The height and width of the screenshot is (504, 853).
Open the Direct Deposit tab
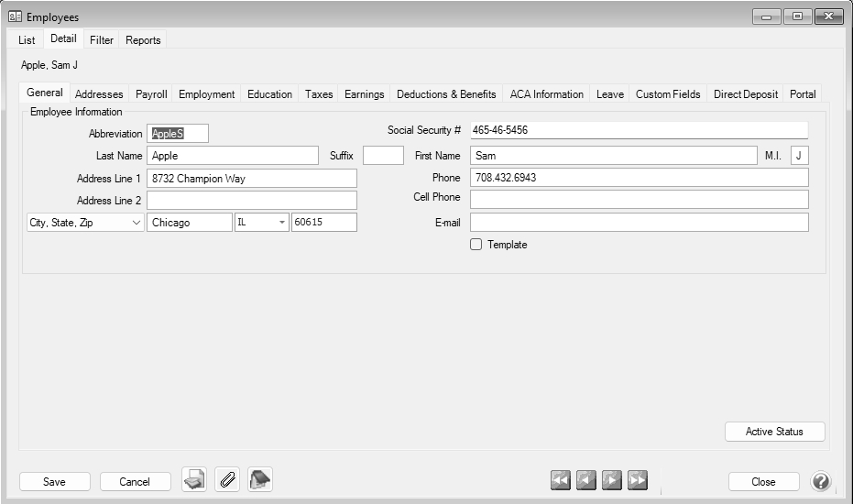point(745,94)
